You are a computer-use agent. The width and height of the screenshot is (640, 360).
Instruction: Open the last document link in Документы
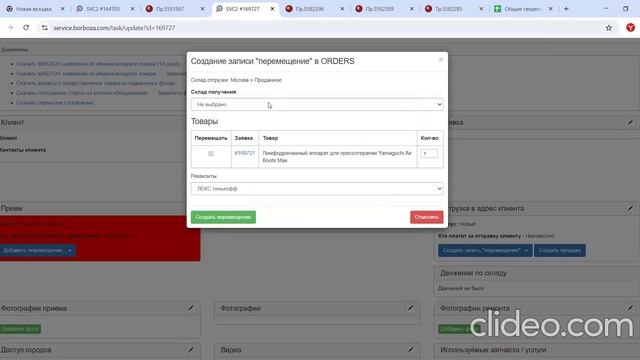point(55,103)
